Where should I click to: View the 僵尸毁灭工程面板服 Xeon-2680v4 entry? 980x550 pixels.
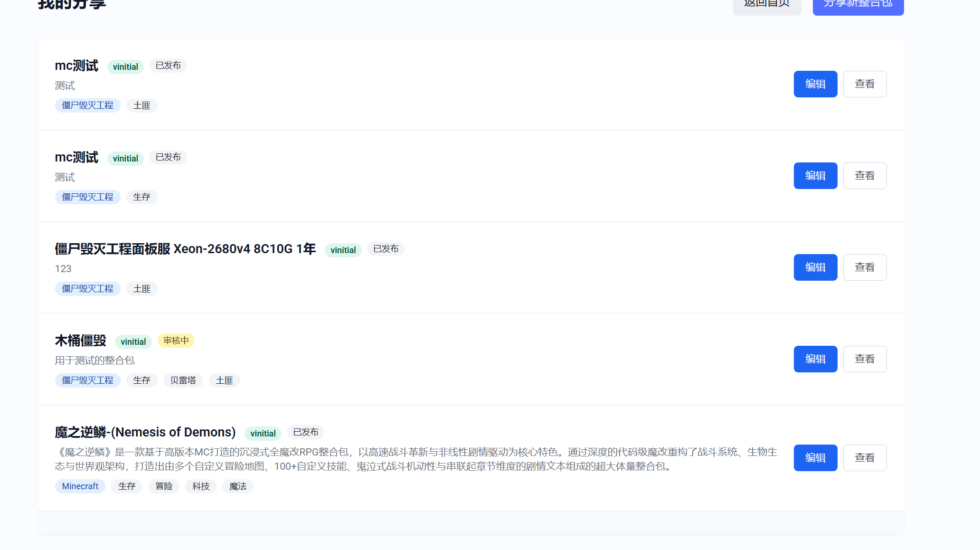[x=865, y=267]
